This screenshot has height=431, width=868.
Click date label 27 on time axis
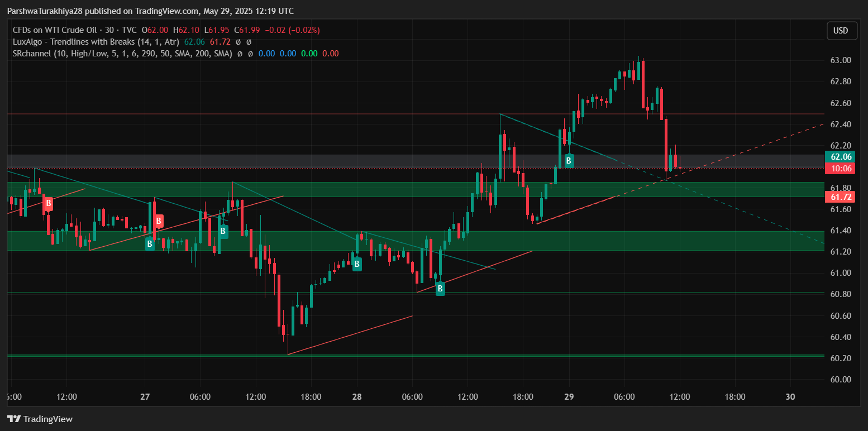coord(145,397)
